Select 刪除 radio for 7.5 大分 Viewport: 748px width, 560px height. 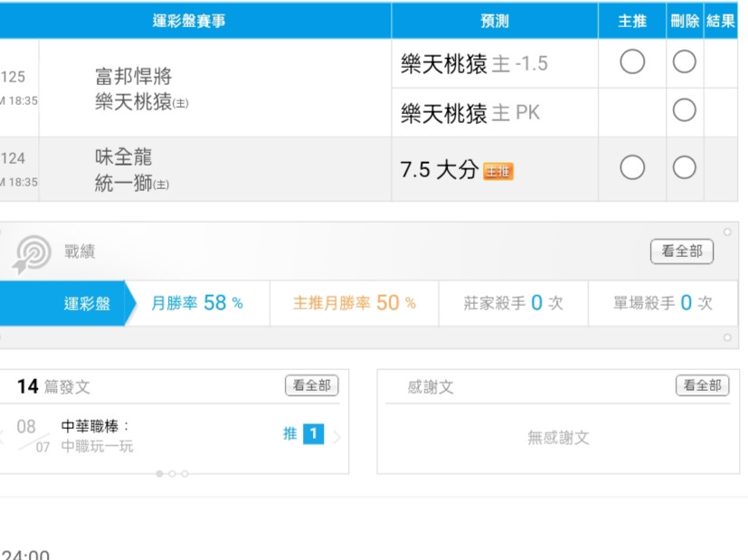click(684, 167)
